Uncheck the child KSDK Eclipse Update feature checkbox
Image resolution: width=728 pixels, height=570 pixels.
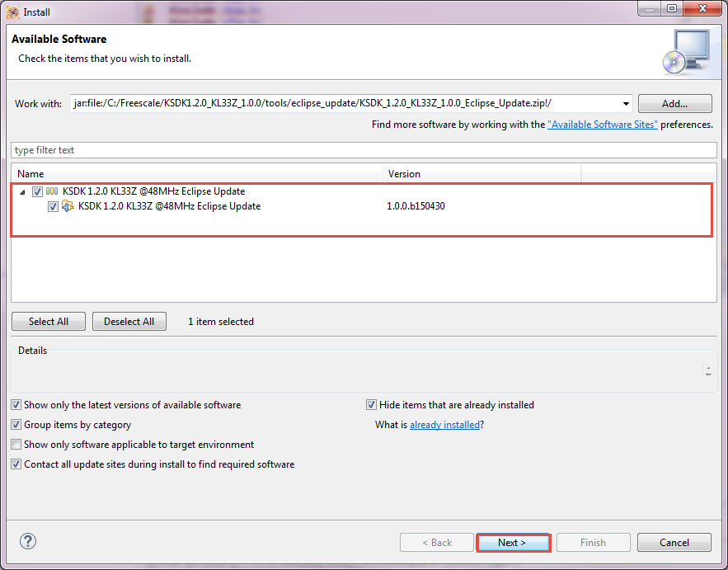point(53,206)
